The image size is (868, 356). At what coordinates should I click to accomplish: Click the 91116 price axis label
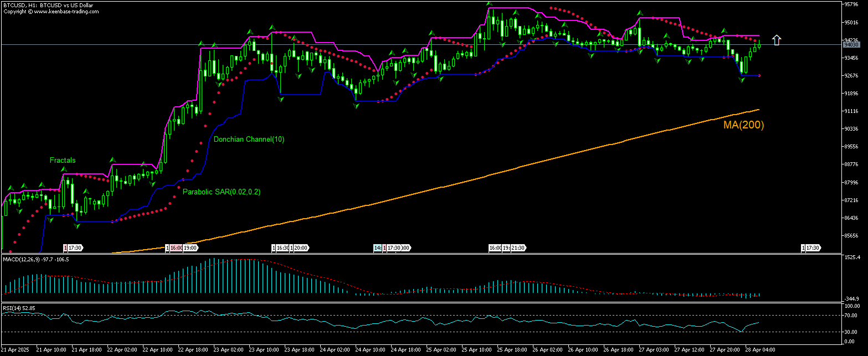(850, 111)
